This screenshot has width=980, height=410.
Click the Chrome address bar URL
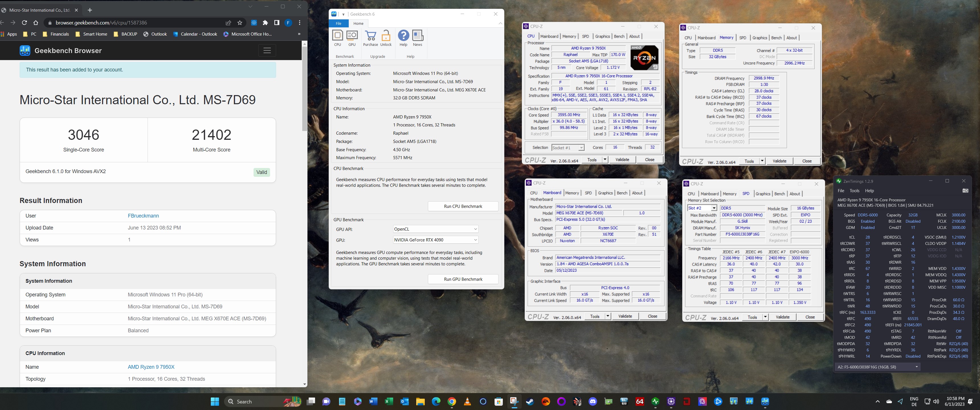[x=101, y=23]
